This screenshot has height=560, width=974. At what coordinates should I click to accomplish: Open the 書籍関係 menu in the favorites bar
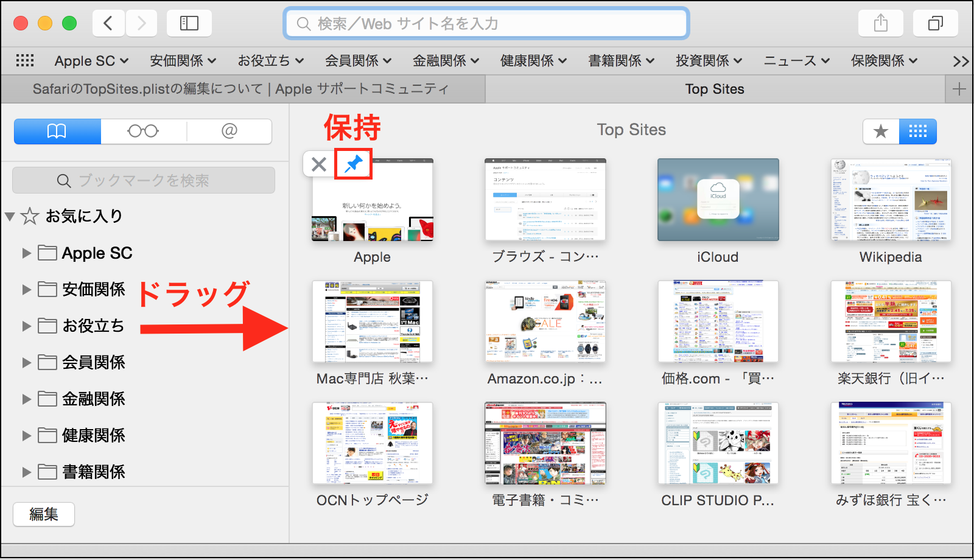click(x=622, y=61)
